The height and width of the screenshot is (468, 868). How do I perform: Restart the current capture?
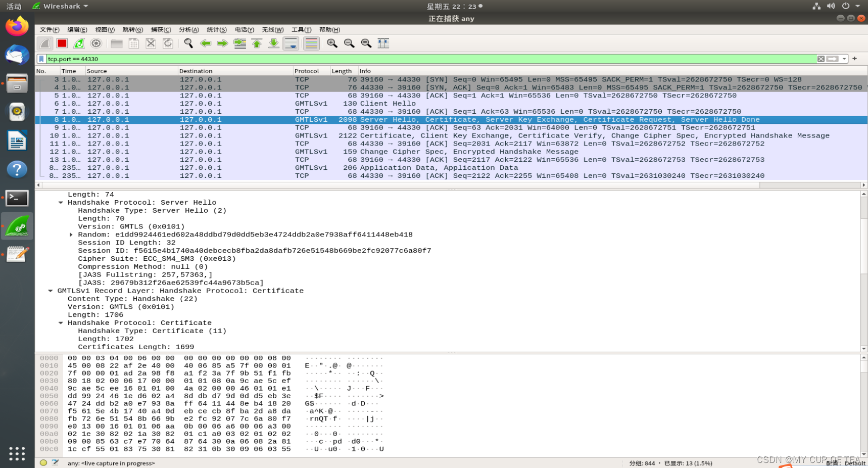[x=79, y=43]
